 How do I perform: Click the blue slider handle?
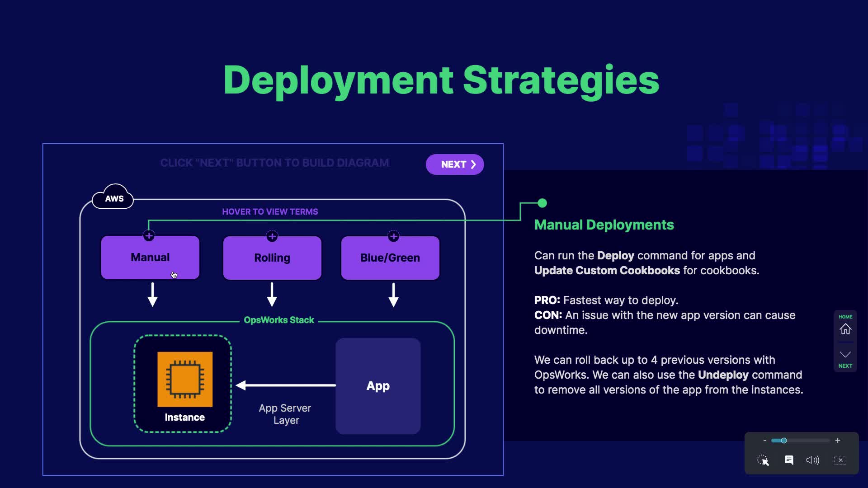pos(784,441)
